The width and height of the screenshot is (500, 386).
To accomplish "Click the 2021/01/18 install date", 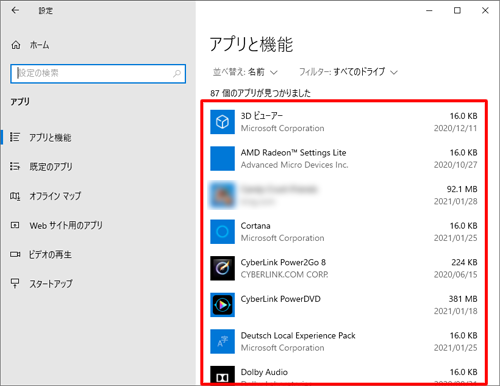I will [455, 311].
